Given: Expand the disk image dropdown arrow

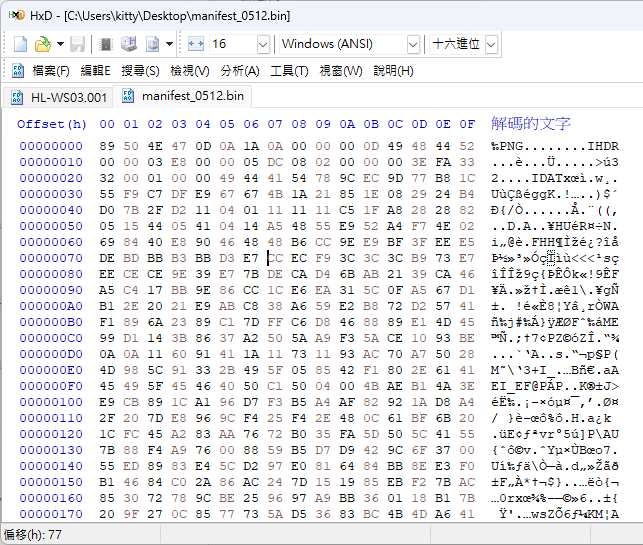Looking at the screenshot, I should (x=169, y=44).
